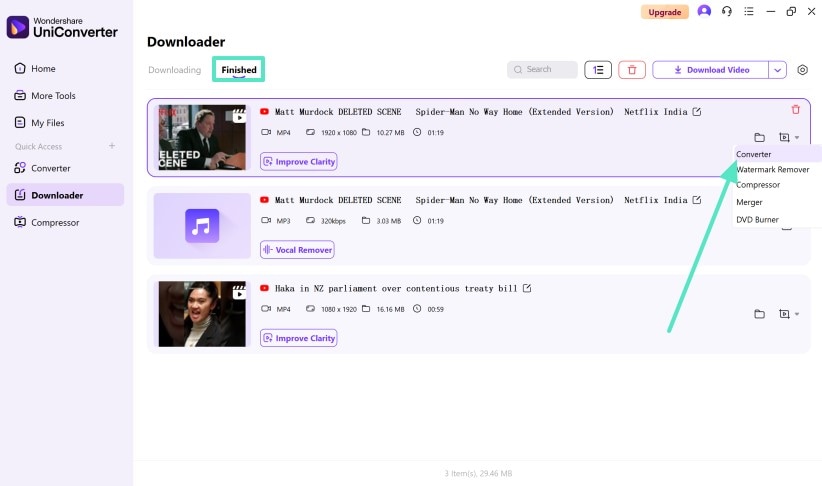Open Compressor from sidebar

tap(47, 222)
